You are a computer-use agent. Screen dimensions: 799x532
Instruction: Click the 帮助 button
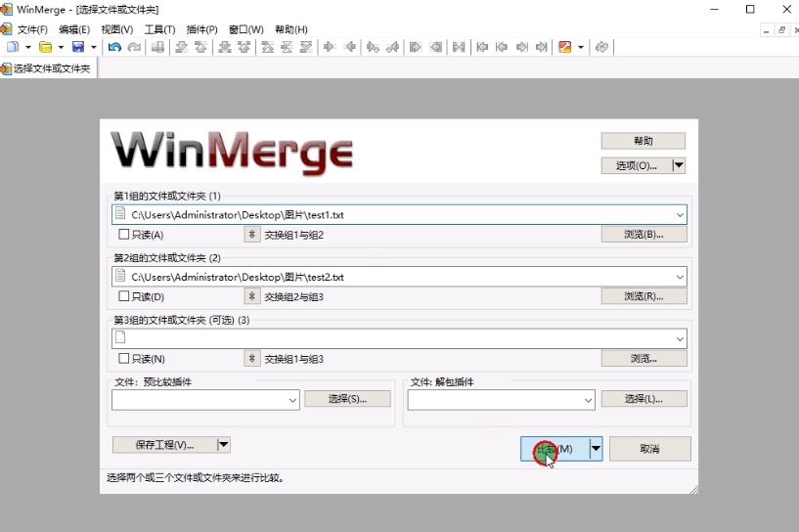[x=644, y=141]
